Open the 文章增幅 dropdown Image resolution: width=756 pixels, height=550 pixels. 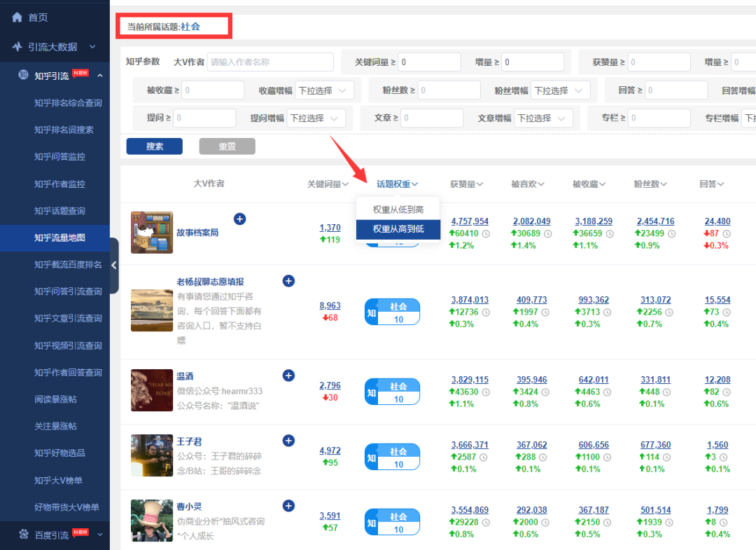coord(543,118)
